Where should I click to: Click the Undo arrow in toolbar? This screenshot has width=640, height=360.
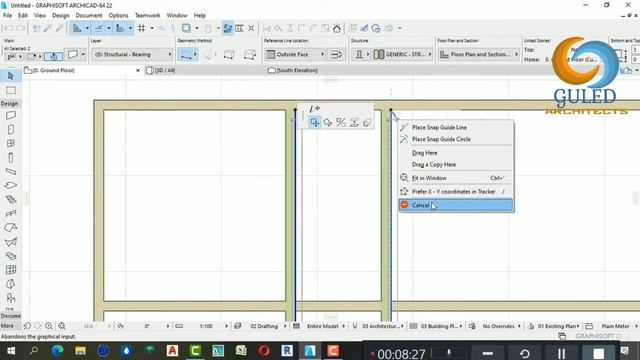tap(8, 28)
